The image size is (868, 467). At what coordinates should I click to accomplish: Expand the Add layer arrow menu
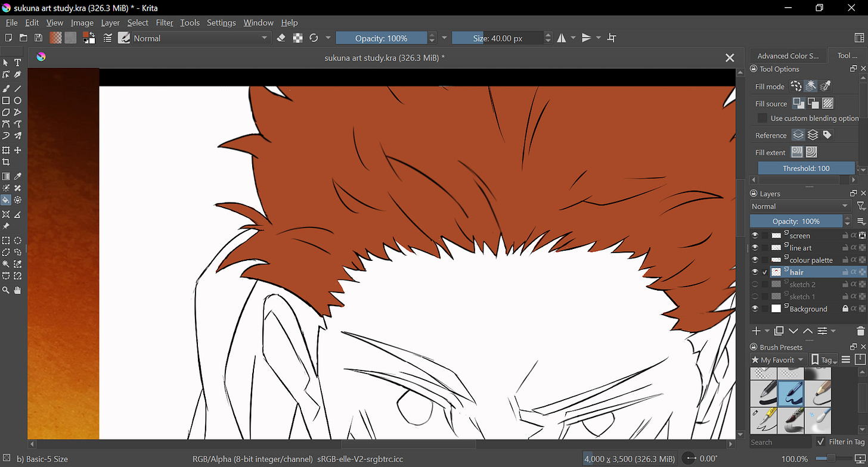pyautogui.click(x=767, y=331)
